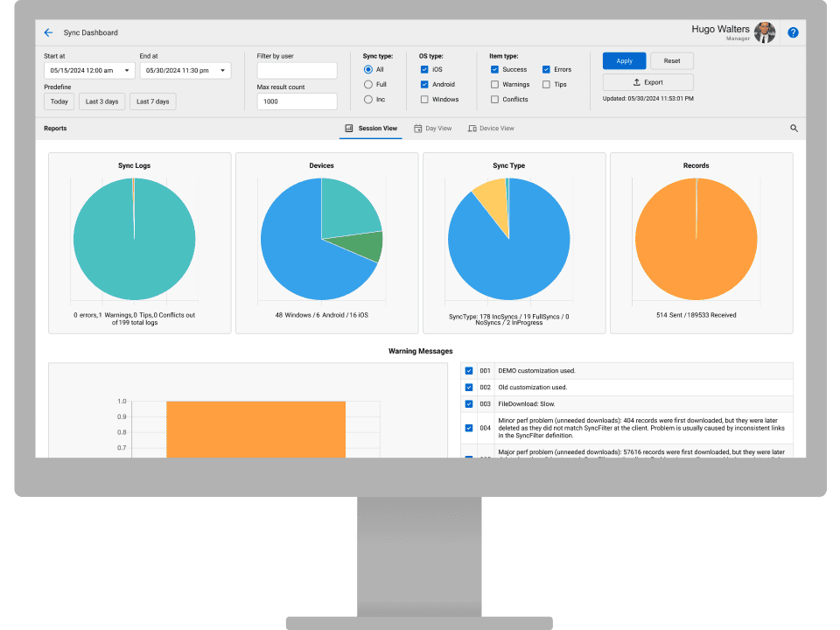Image resolution: width=840 pixels, height=630 pixels.
Task: Select the Full sync type radio button
Action: pos(367,84)
